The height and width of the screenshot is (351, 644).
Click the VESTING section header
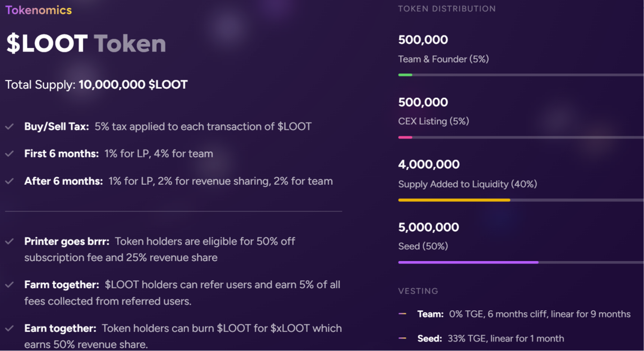418,291
